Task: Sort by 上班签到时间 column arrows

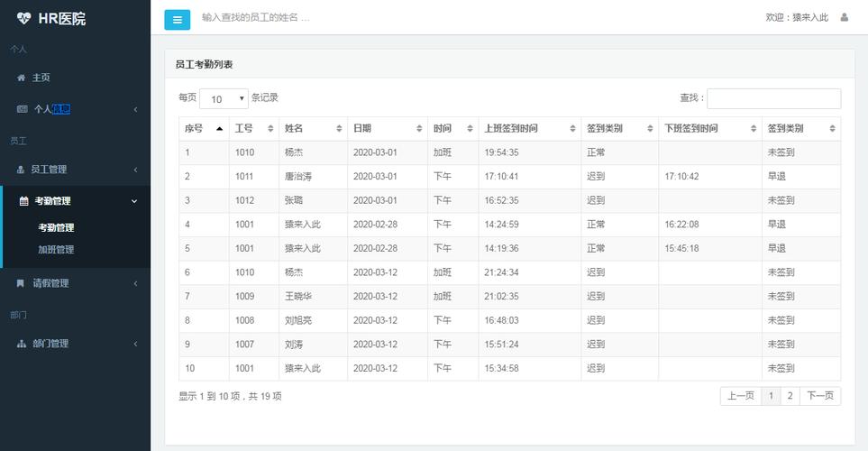Action: [572, 129]
